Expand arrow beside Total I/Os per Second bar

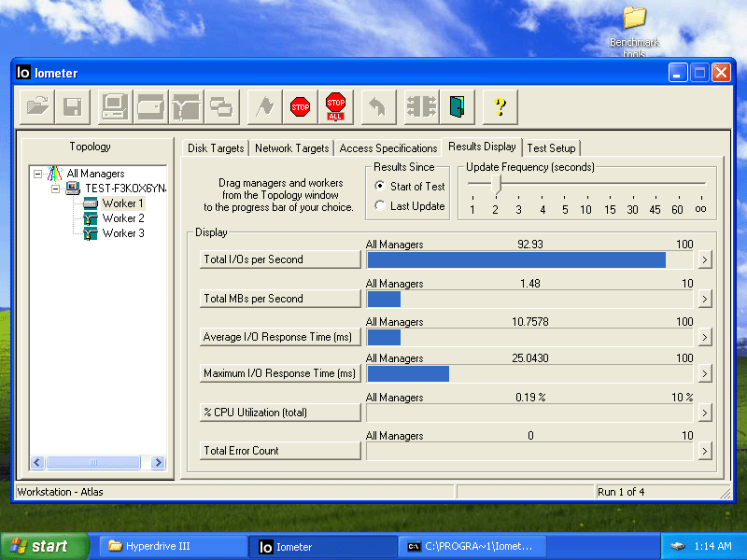click(x=705, y=259)
